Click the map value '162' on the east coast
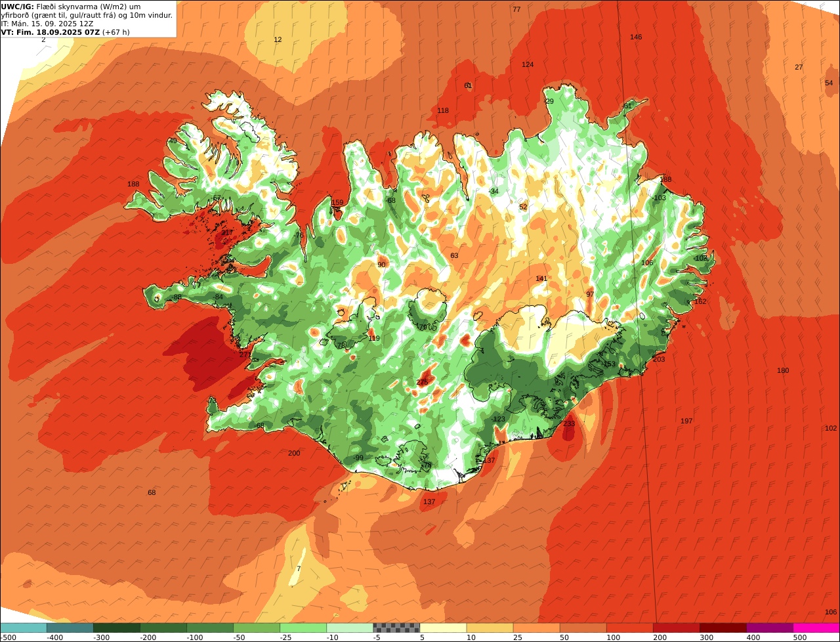 click(700, 301)
